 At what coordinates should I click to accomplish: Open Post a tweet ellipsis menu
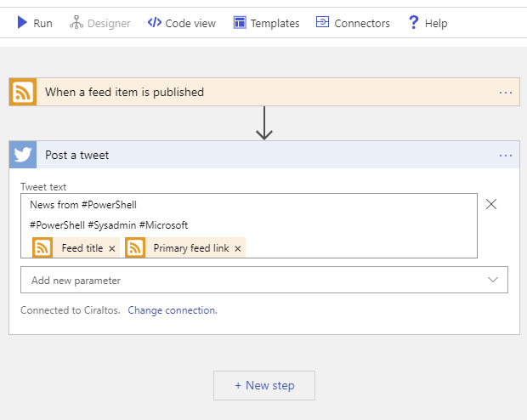click(506, 156)
